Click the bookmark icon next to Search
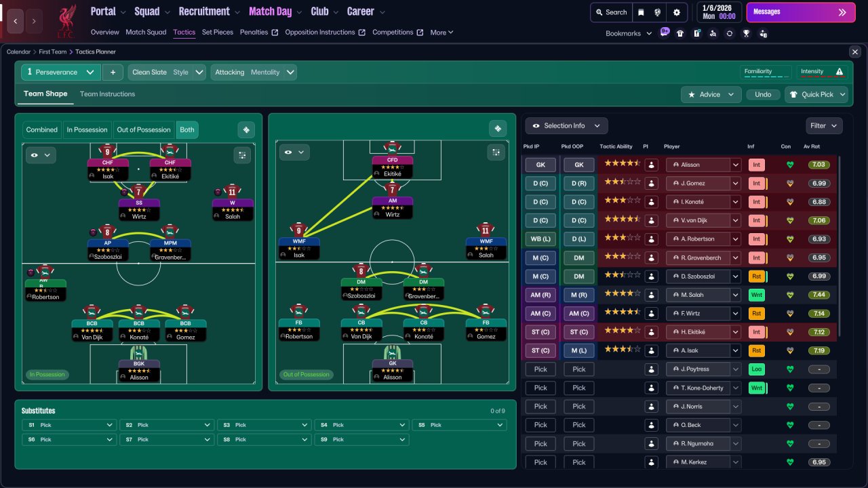The height and width of the screenshot is (488, 868). (641, 12)
